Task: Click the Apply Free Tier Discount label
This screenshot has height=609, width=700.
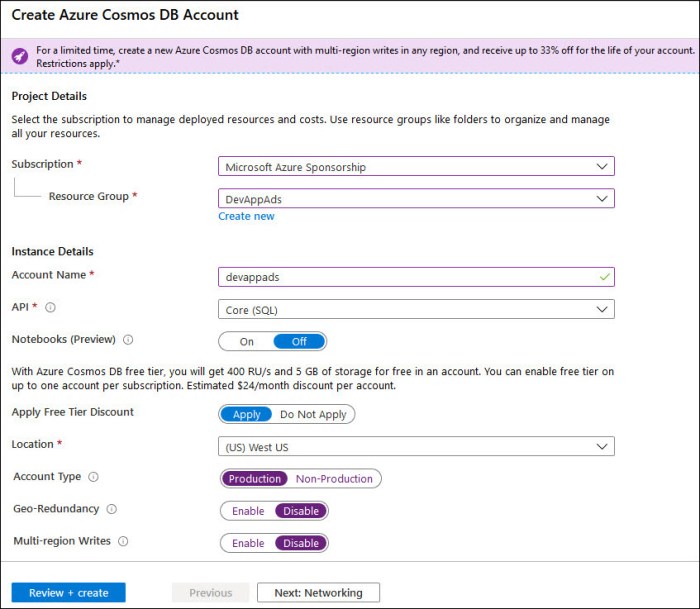Action: coord(73,412)
